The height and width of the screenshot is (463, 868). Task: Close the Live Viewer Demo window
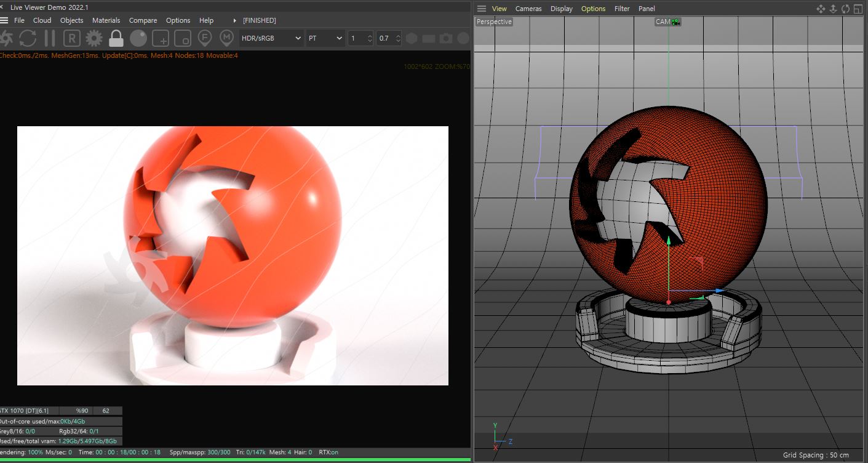tap(2, 7)
